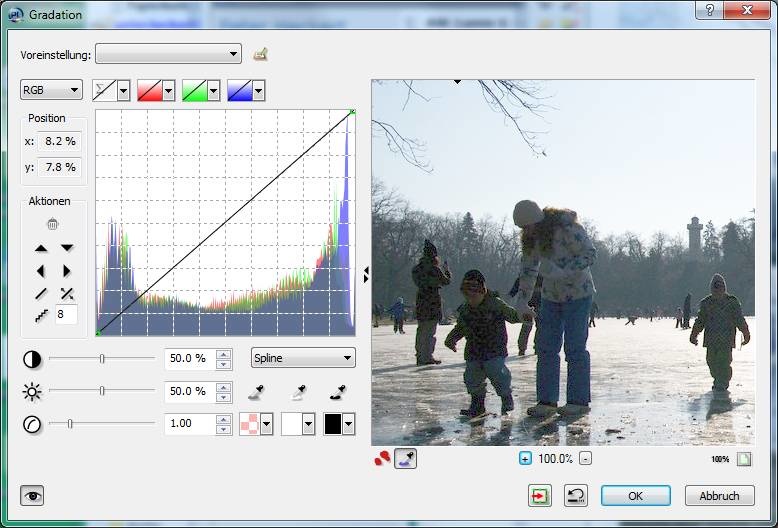Click the gamma value field showing 1.00
This screenshot has height=528, width=778.
click(x=190, y=424)
